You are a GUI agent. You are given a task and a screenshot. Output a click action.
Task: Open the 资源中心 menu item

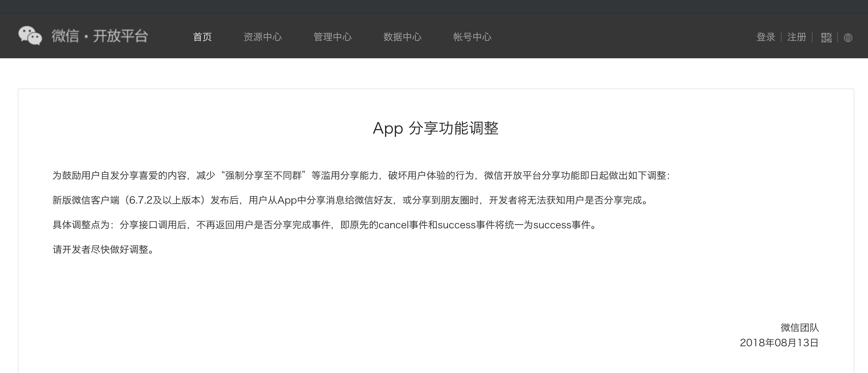(x=262, y=37)
